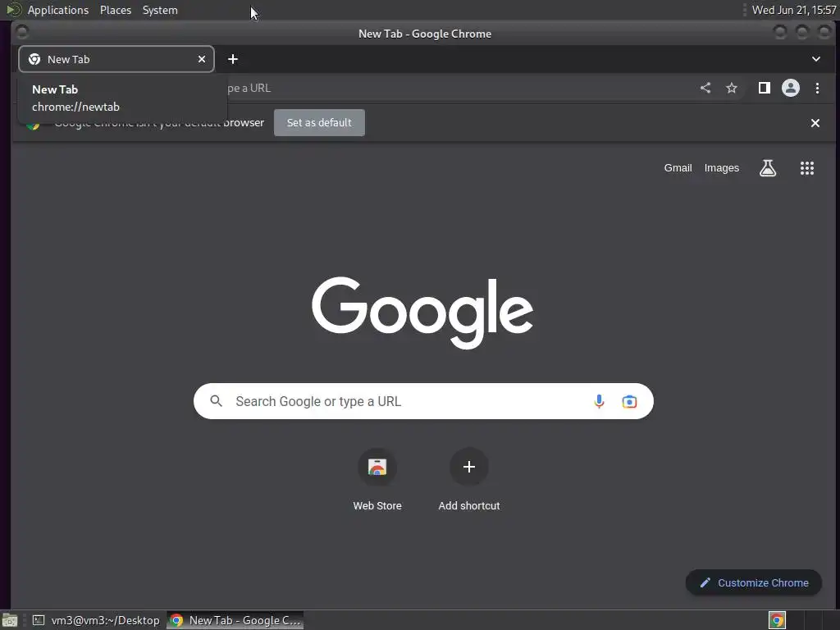
Task: Click the Google search box
Action: tap(423, 401)
